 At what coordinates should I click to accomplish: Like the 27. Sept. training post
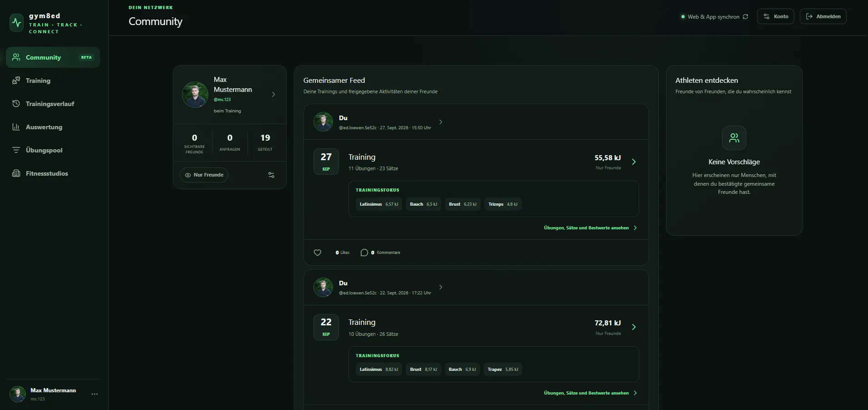coord(318,253)
